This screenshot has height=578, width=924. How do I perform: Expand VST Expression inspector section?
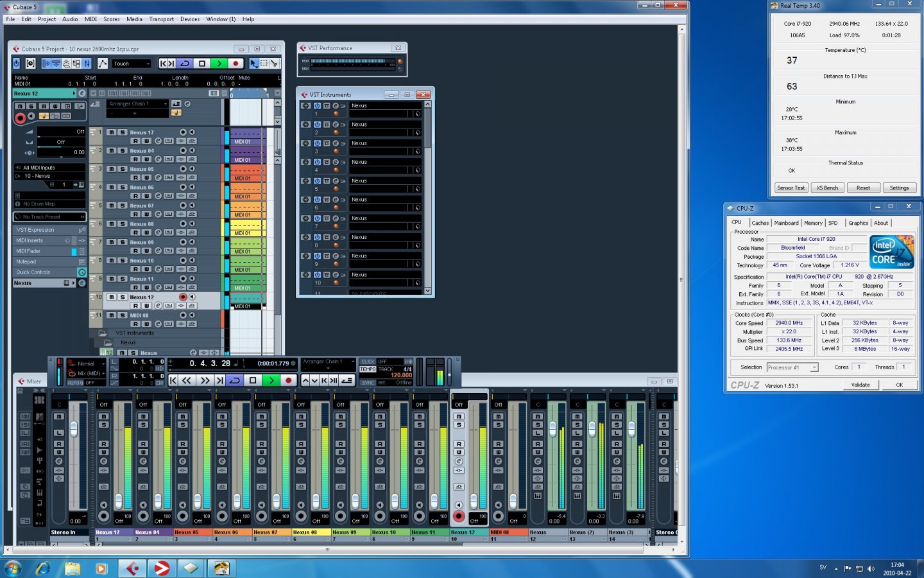pyautogui.click(x=49, y=230)
